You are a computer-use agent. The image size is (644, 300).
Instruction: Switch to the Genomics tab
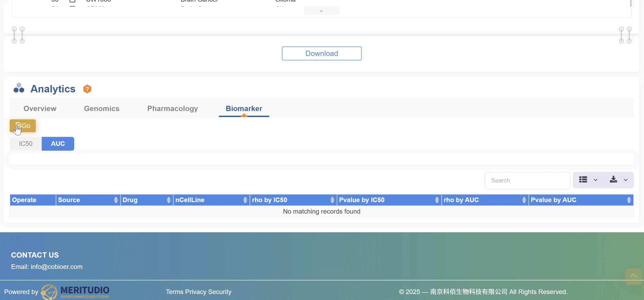coord(101,109)
